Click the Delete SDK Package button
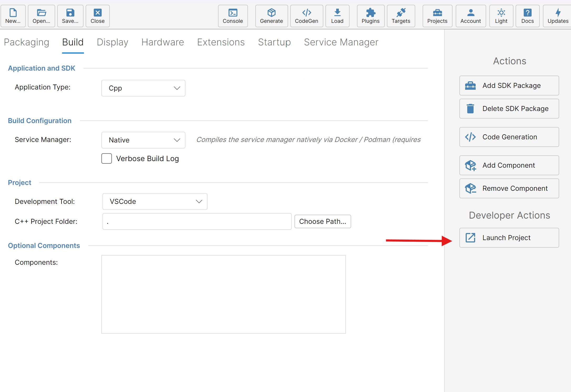 point(509,109)
